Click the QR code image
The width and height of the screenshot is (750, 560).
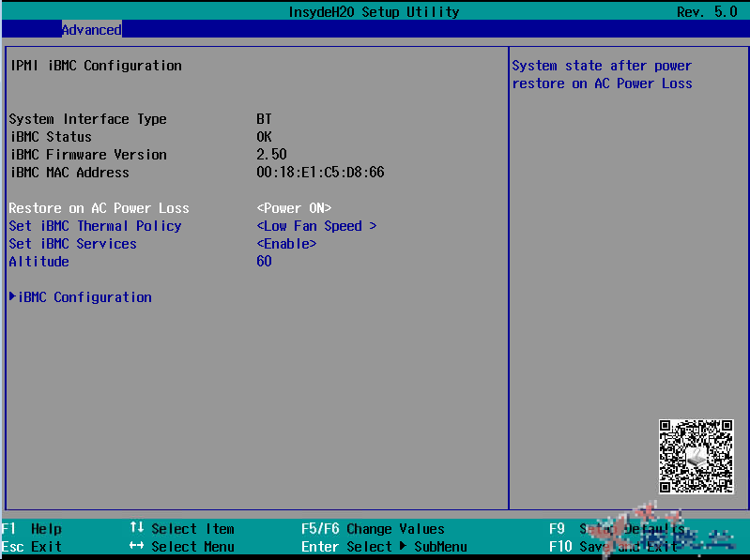coord(696,456)
